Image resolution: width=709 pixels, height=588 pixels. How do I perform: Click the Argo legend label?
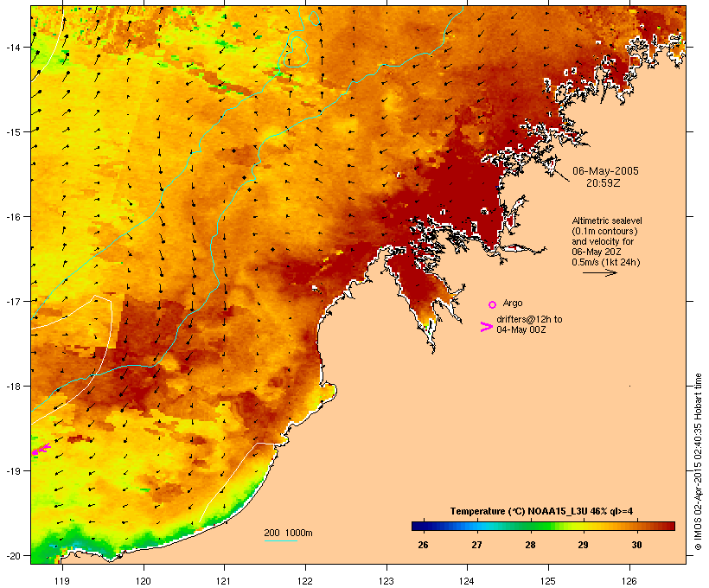pyautogui.click(x=513, y=303)
